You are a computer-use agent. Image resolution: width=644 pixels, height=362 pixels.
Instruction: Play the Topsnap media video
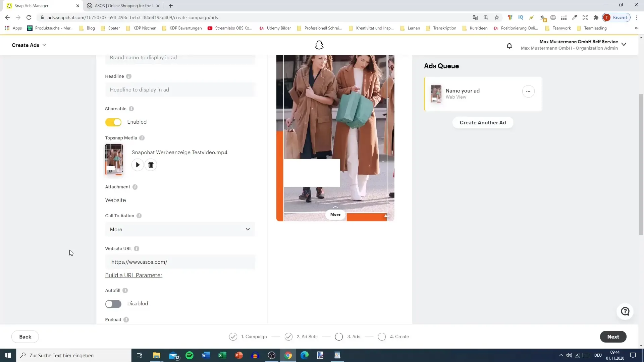click(x=138, y=165)
